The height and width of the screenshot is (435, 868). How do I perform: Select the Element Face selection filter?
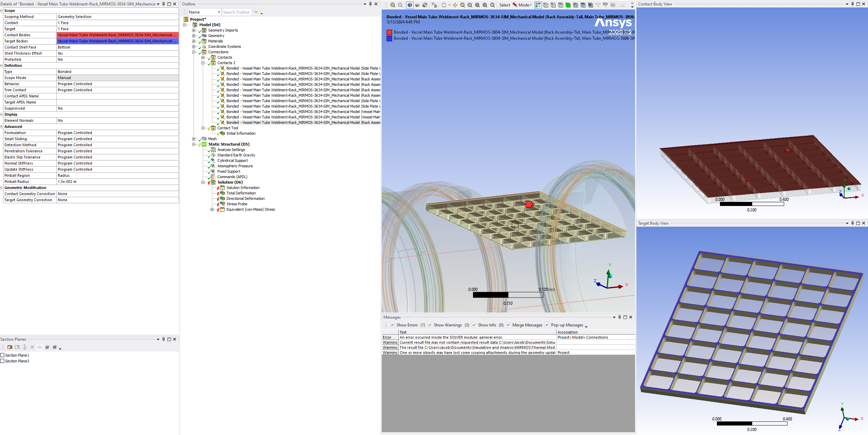click(583, 5)
